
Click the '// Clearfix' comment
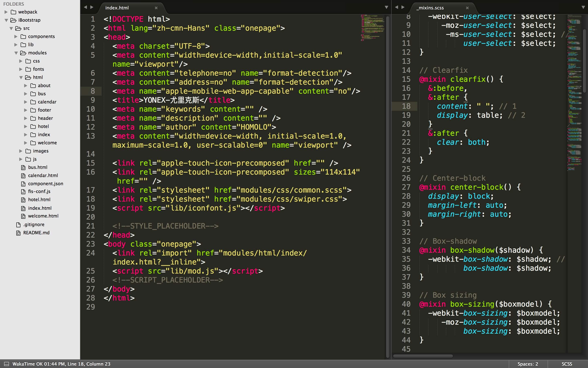443,70
